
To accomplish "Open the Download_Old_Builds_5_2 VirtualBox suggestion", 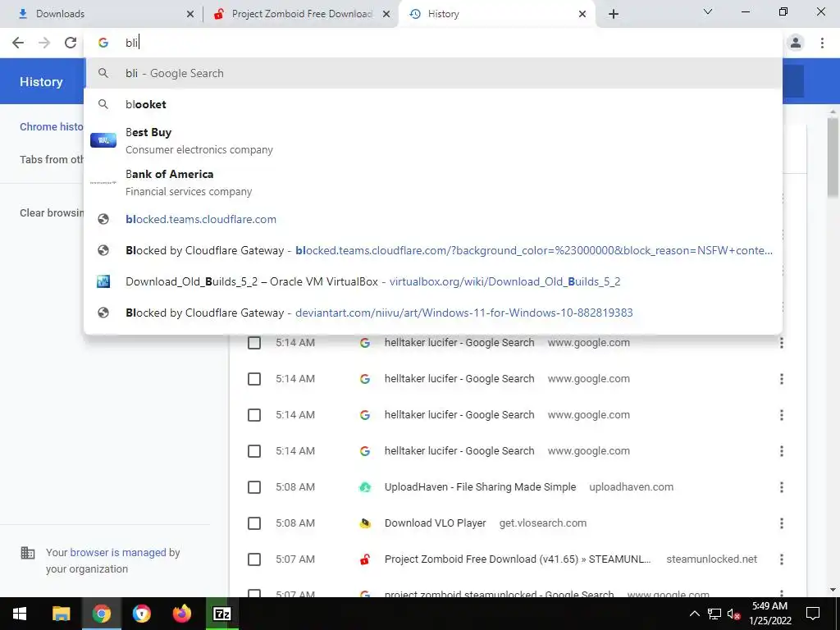I will 433,282.
